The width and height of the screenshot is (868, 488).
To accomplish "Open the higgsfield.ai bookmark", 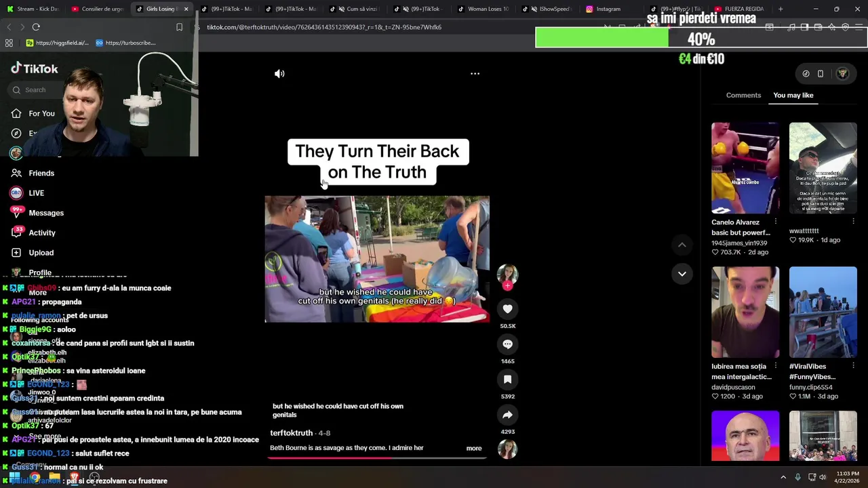I will (x=57, y=43).
